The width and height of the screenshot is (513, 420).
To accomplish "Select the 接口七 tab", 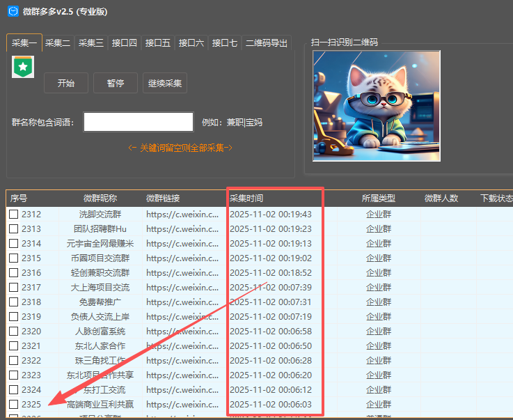I will [x=225, y=43].
